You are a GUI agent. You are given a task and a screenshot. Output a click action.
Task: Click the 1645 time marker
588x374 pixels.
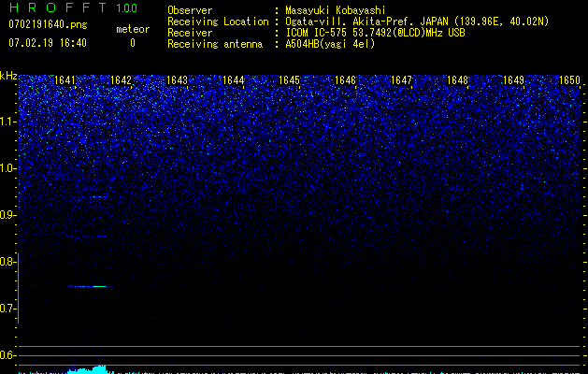click(289, 80)
